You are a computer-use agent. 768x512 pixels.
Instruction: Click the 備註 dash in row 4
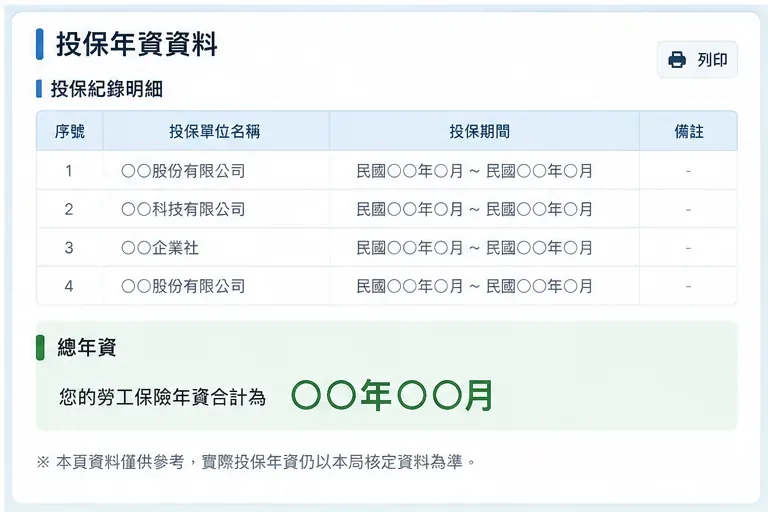(688, 287)
